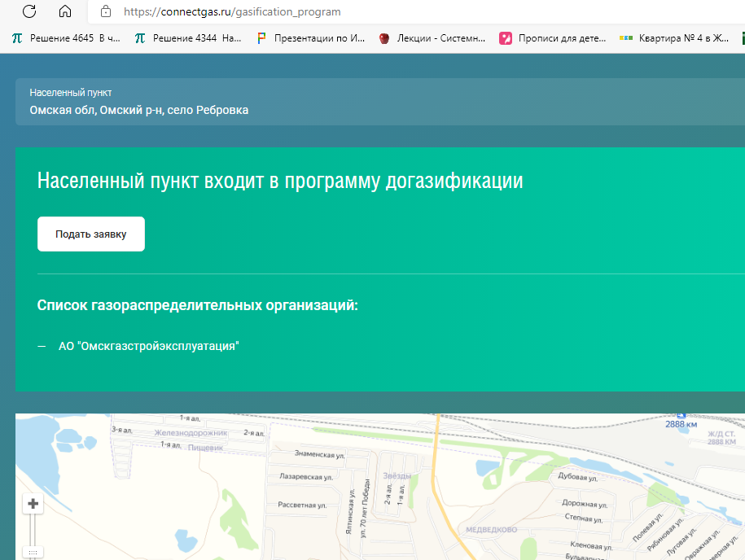Reload the page with the refresh icon
Image resolution: width=745 pixels, height=560 pixels.
[29, 11]
